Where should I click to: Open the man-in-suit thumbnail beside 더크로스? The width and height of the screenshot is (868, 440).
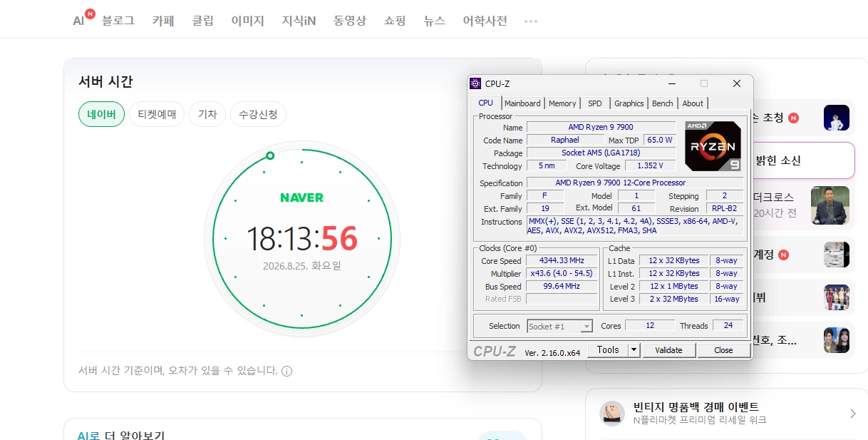pyautogui.click(x=830, y=205)
